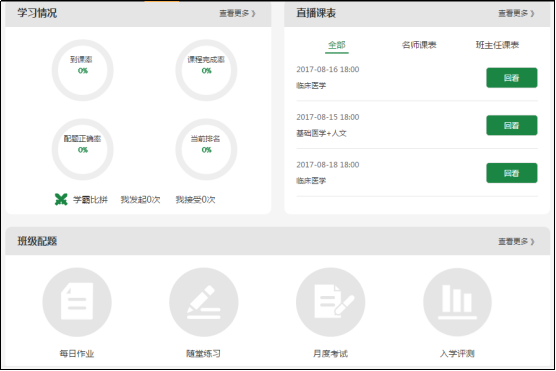Open the 月度考试 exam icon

click(x=330, y=302)
